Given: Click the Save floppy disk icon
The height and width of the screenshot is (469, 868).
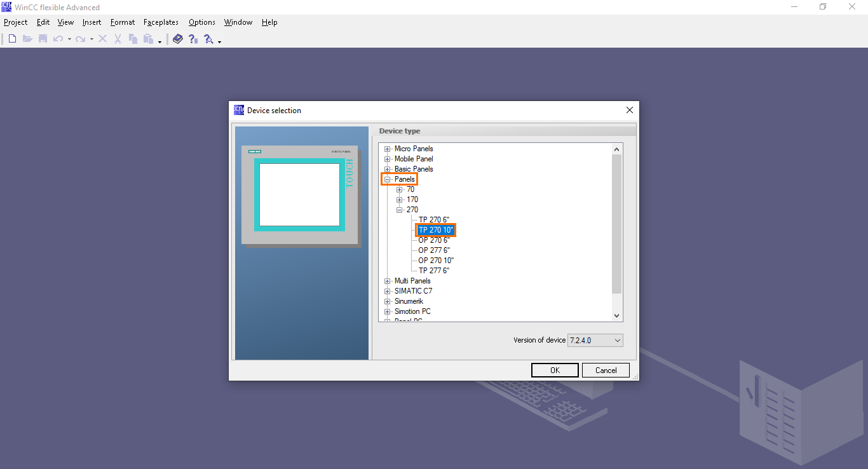Looking at the screenshot, I should click(x=43, y=39).
